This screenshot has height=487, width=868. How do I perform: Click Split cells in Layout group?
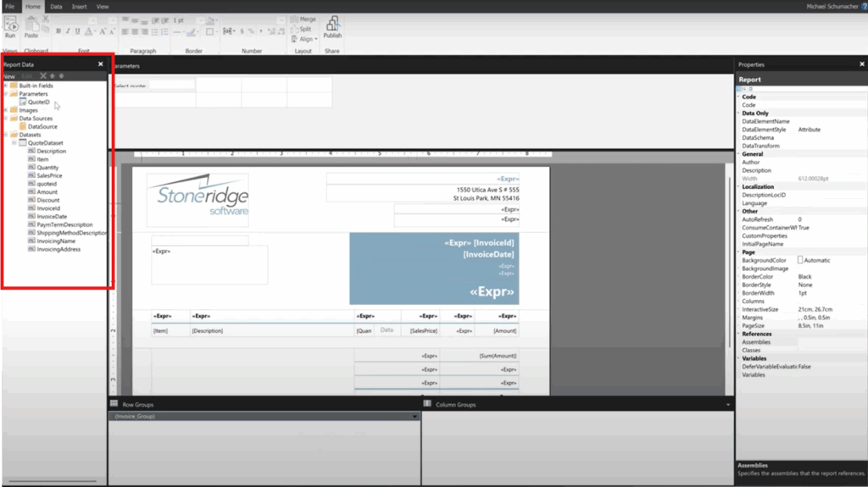click(x=301, y=29)
